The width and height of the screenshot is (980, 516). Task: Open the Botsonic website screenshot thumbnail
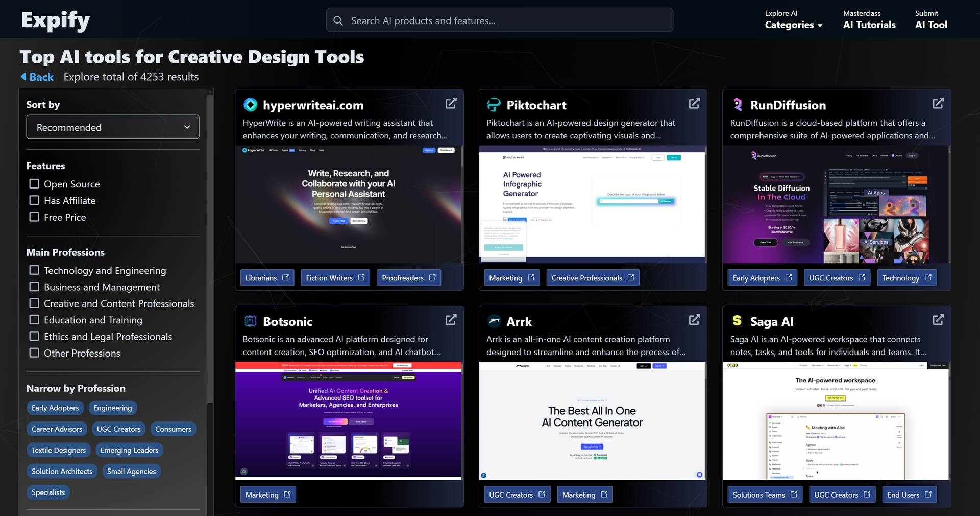point(349,421)
